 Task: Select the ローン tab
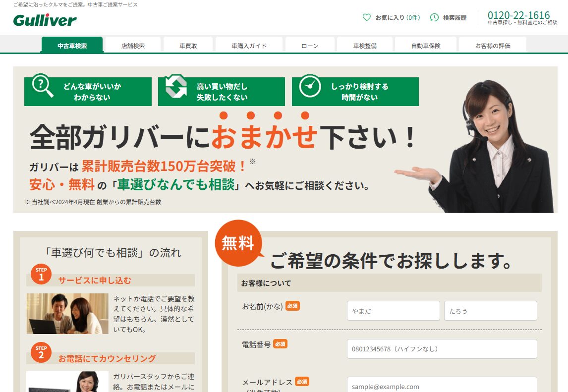[310, 45]
